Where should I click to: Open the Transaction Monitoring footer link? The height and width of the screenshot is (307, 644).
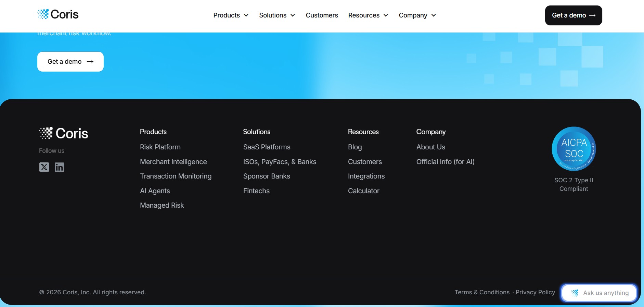176,176
